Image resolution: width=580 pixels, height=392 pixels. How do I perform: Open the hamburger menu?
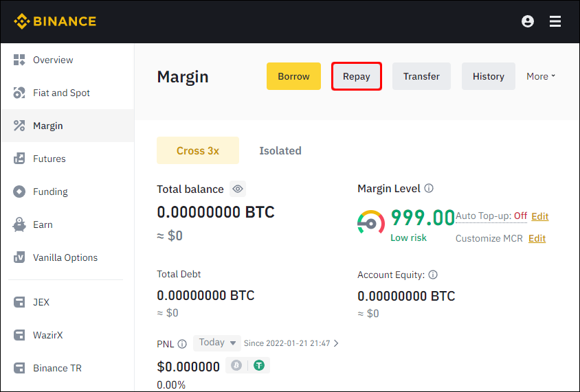click(555, 21)
